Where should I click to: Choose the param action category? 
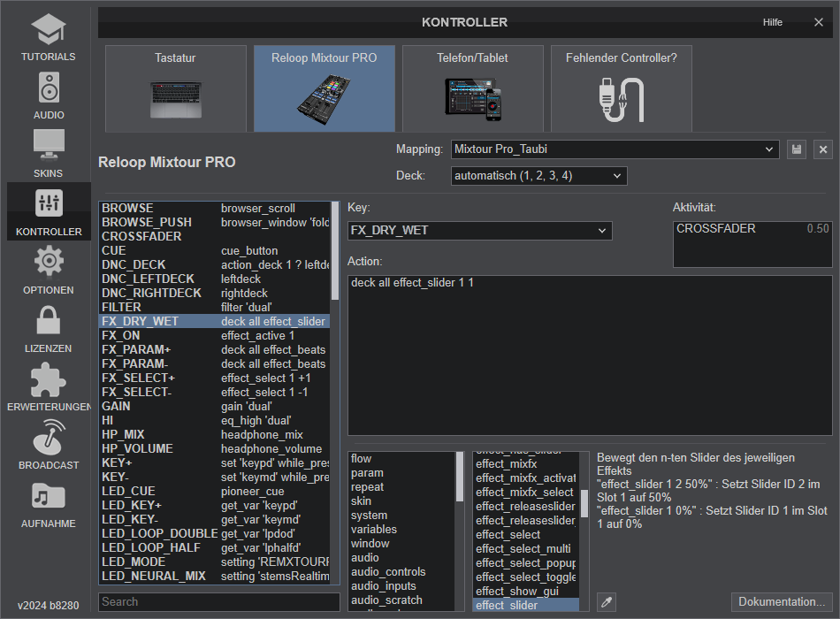[401, 473]
